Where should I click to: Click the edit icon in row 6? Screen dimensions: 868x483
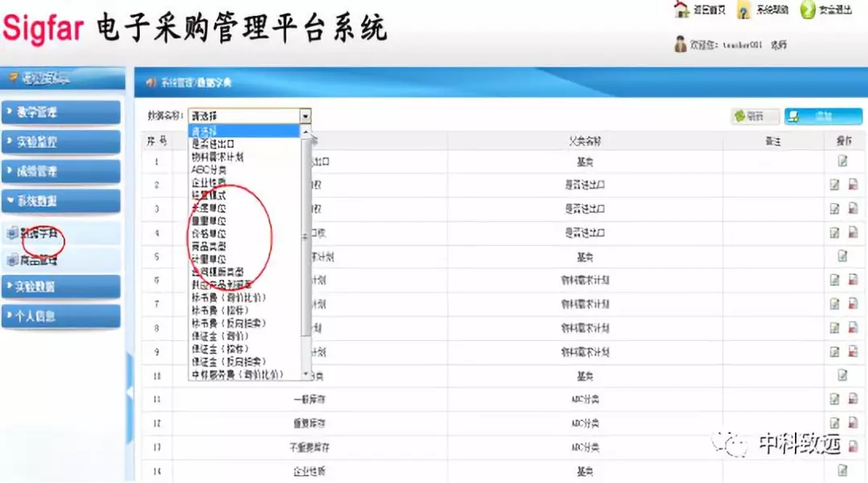click(x=835, y=280)
